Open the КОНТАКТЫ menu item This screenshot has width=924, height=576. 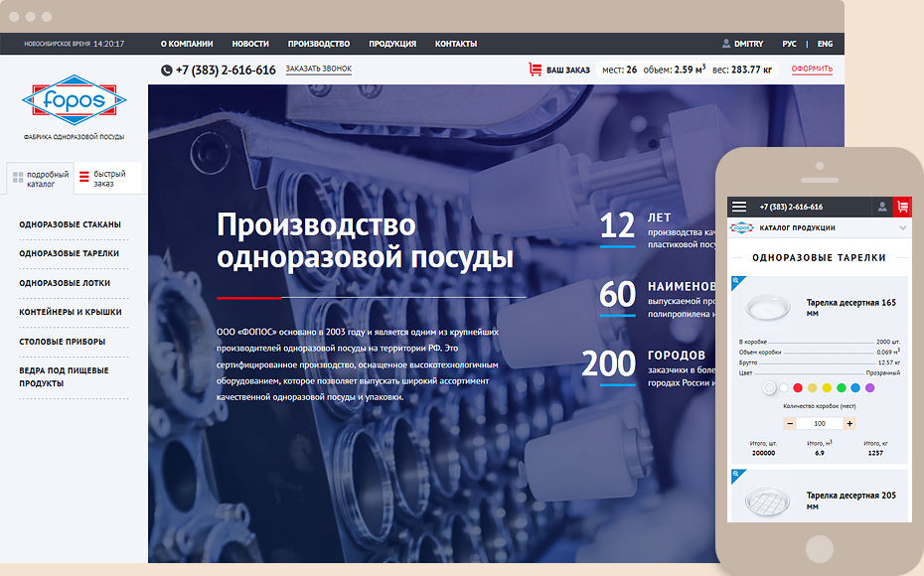tap(456, 44)
